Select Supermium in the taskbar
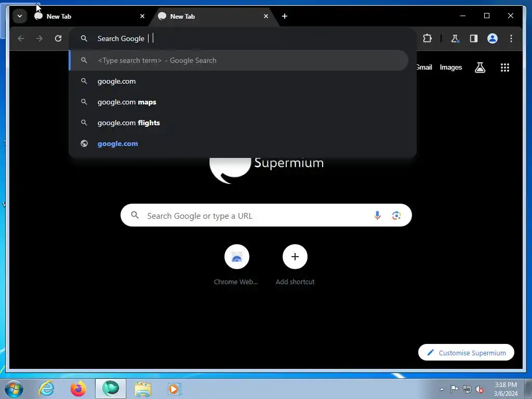 (111, 389)
